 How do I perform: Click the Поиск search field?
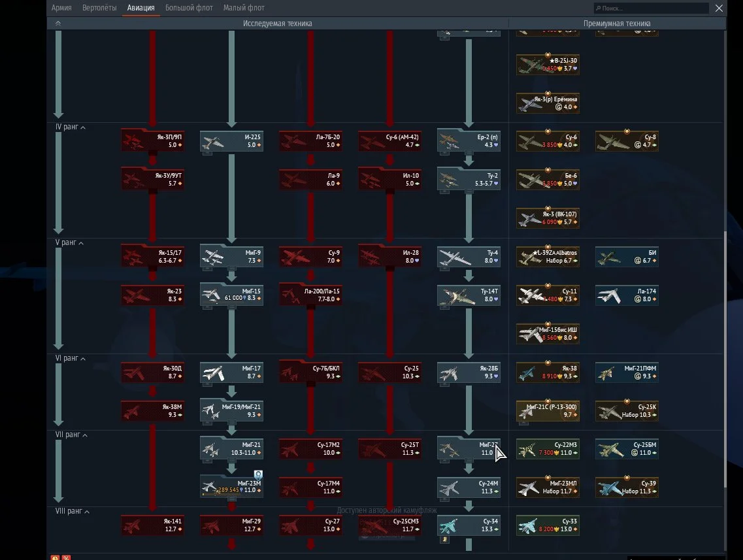(x=651, y=8)
